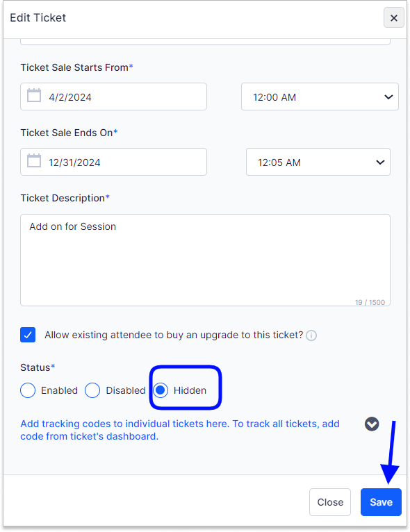The image size is (410, 532).
Task: Click the Ticket Sale Starts From date field
Action: pyautogui.click(x=113, y=97)
